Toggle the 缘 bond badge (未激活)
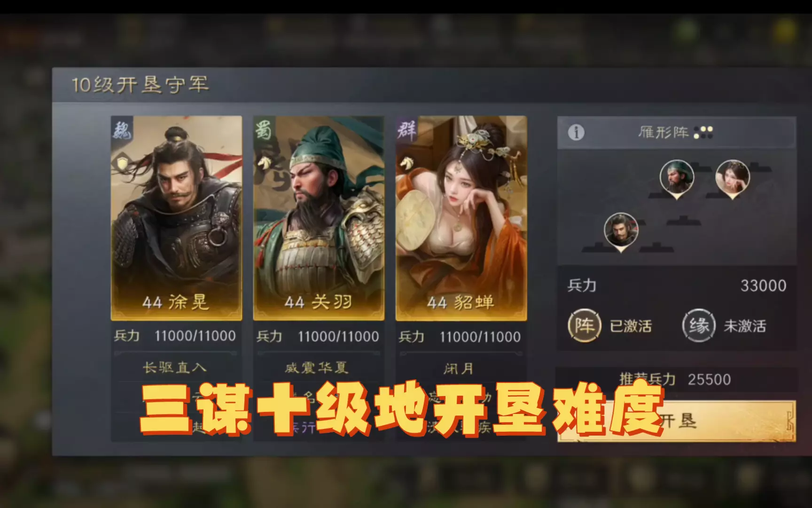The width and height of the screenshot is (812, 508). (x=699, y=325)
